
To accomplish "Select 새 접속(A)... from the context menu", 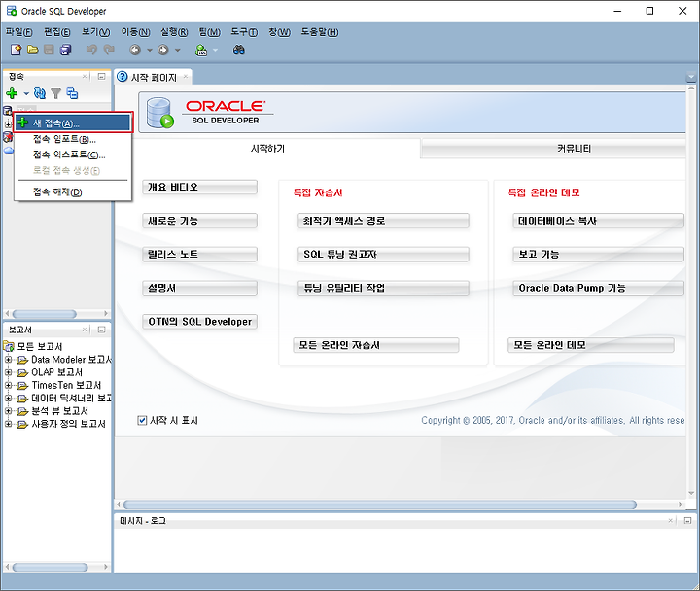I will pyautogui.click(x=73, y=123).
